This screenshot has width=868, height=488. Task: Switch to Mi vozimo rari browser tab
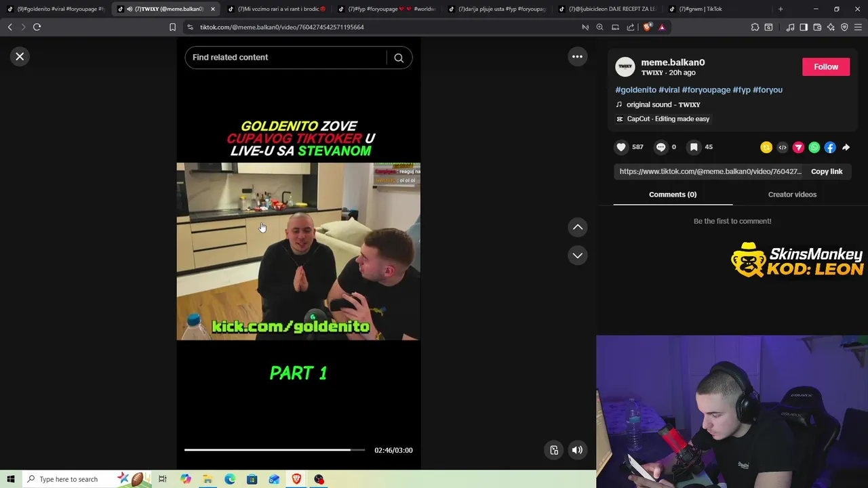coord(276,9)
